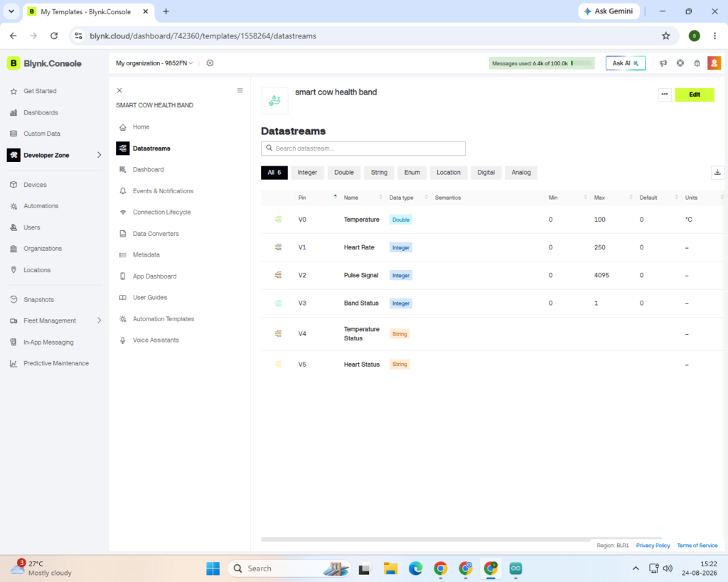Open Users page

point(31,227)
